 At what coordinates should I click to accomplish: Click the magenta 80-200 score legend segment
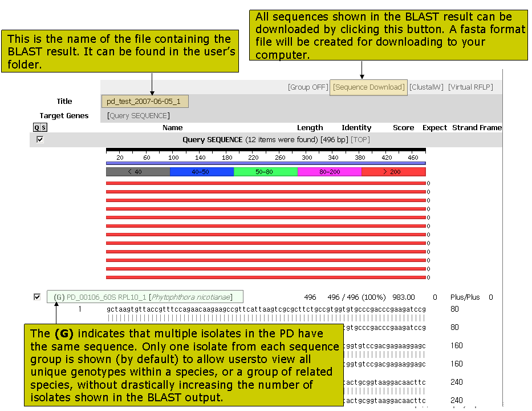pyautogui.click(x=330, y=172)
